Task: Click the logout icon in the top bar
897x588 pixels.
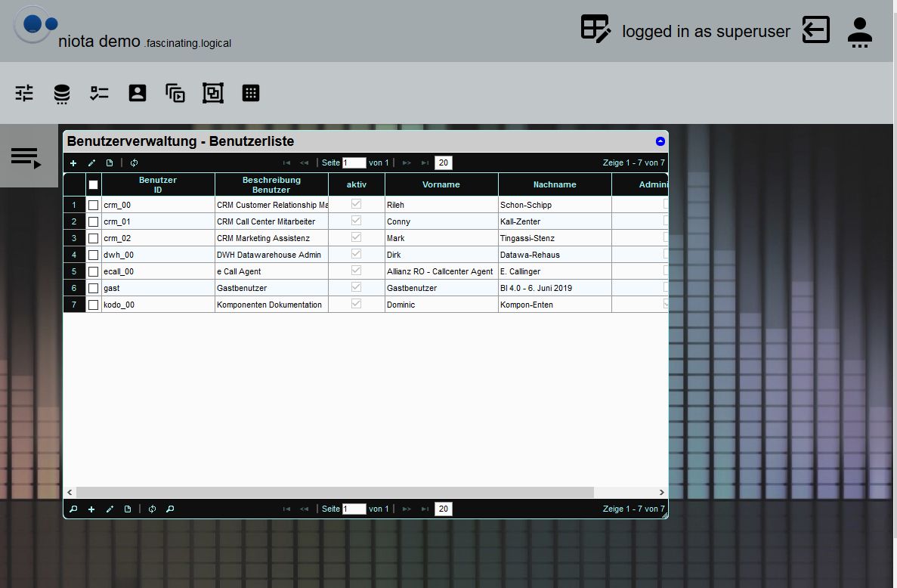Action: 815,30
